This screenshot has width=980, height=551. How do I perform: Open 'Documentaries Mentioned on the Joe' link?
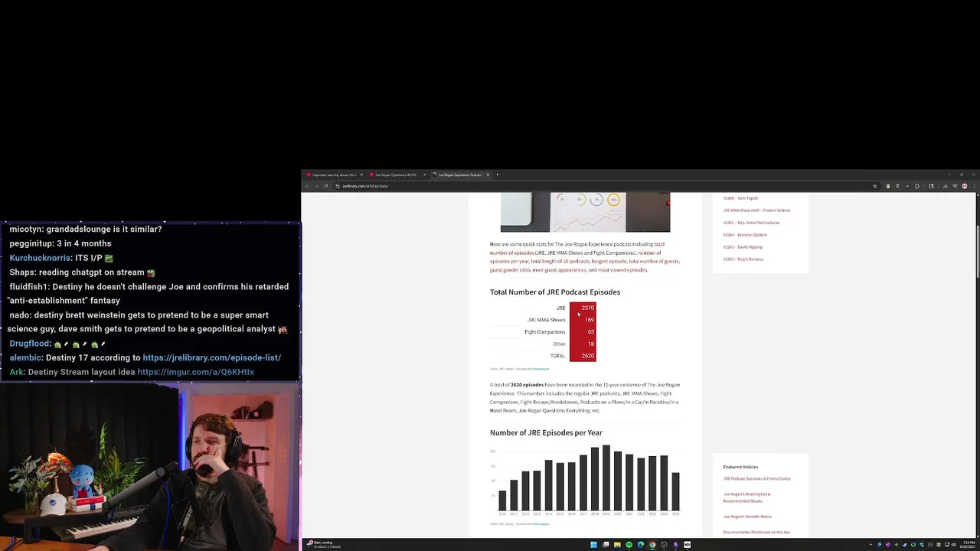[x=756, y=532]
